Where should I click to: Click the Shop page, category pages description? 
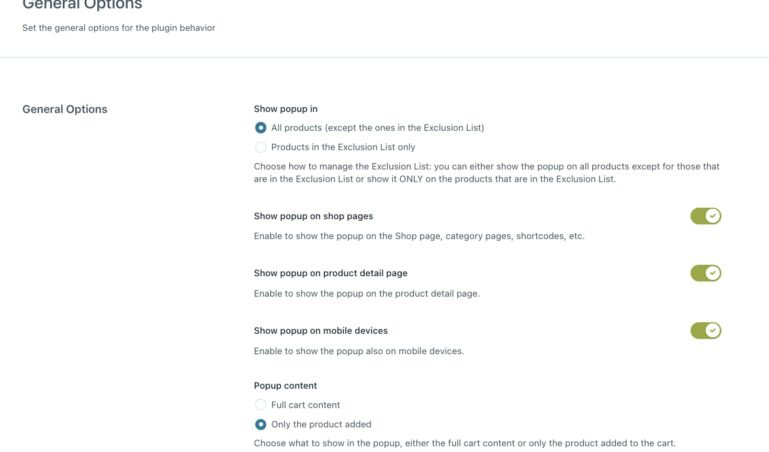[x=418, y=236]
